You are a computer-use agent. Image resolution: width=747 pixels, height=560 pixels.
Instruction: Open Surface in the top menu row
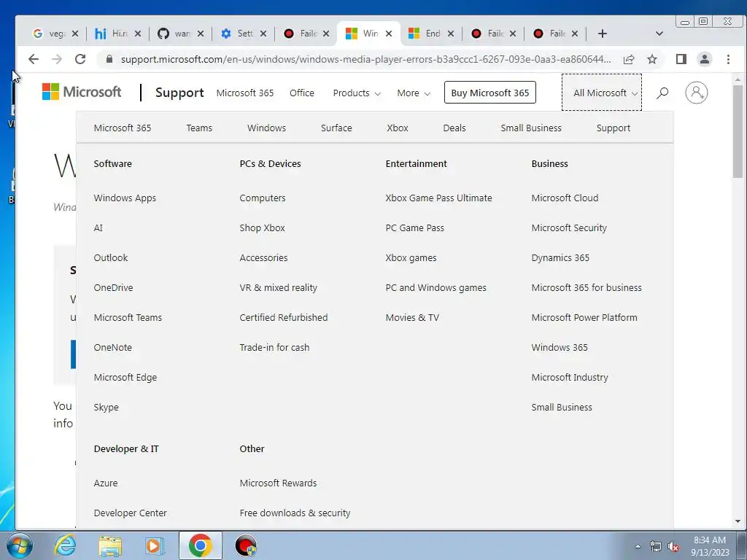coord(336,128)
